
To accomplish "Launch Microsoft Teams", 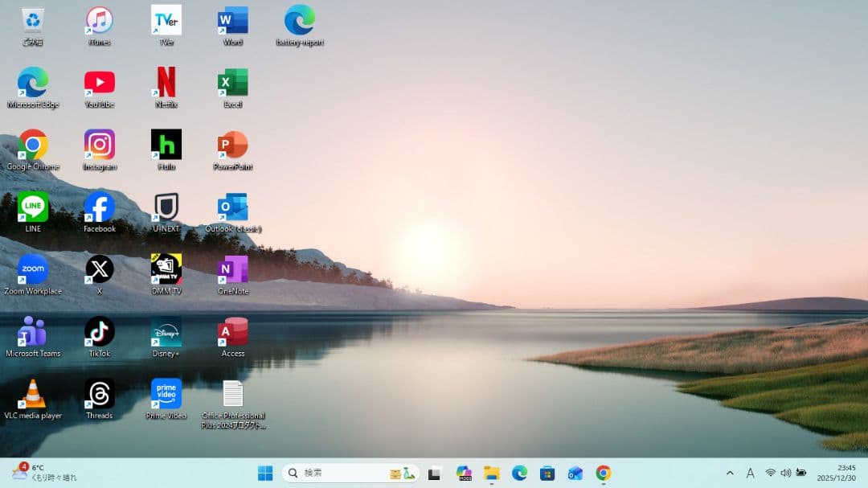I will tap(32, 330).
